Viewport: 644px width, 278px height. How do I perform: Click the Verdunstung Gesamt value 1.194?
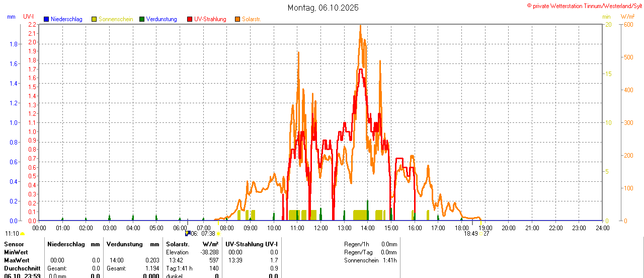(151, 268)
